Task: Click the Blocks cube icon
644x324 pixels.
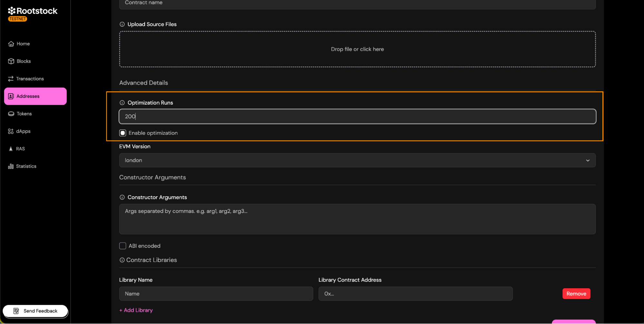Action: point(11,61)
